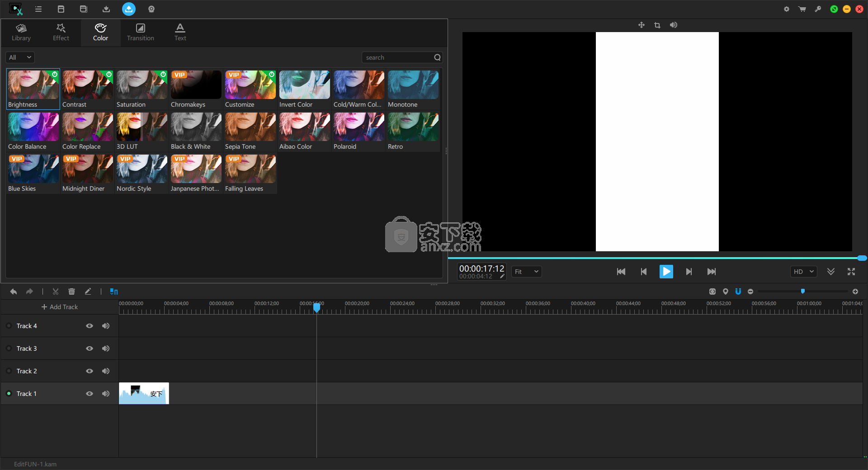Hide Track 3 using its eye icon

point(90,348)
